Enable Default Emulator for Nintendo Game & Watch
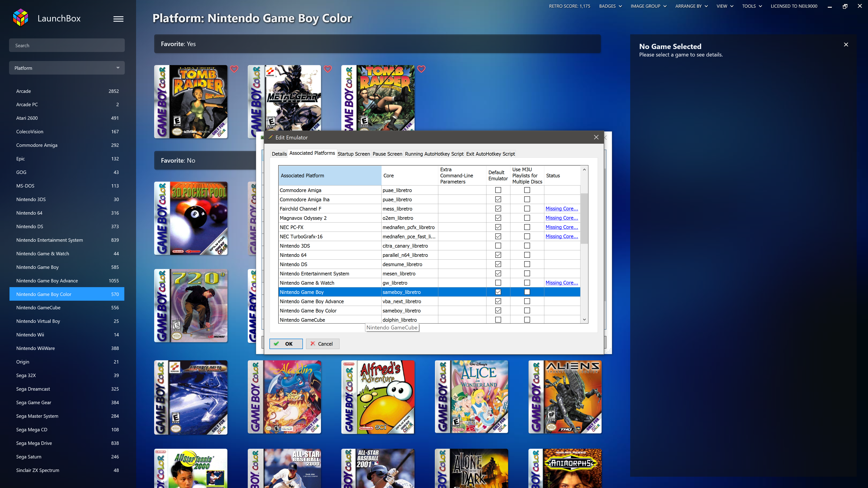Viewport: 868px width, 488px height. [x=498, y=283]
